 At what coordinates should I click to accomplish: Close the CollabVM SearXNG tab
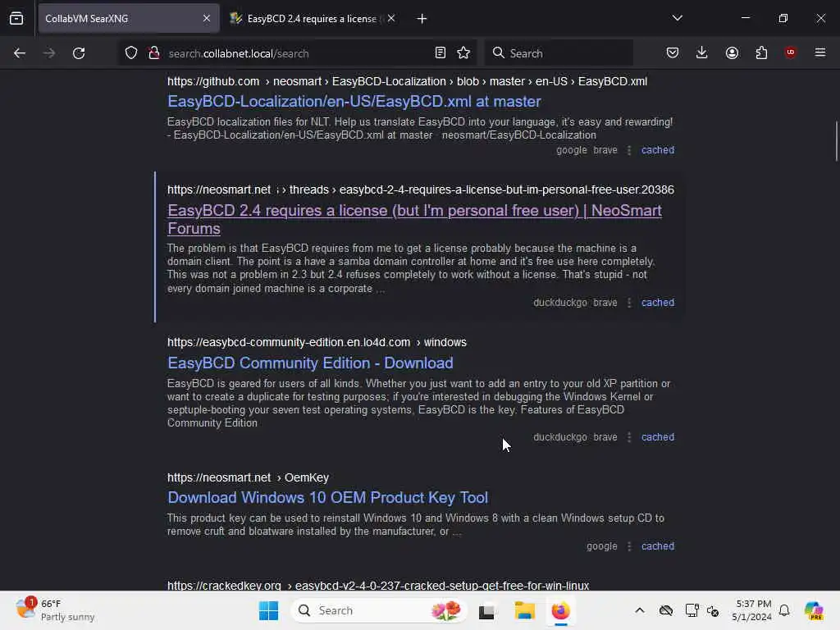[207, 18]
